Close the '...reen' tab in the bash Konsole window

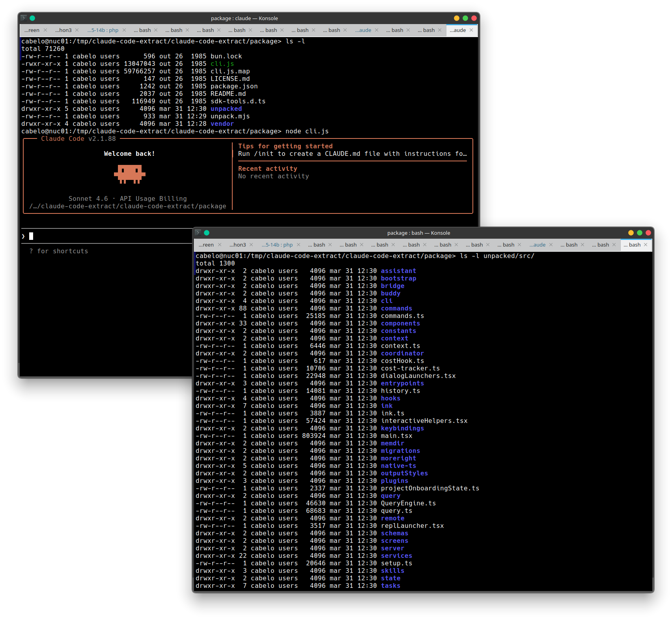pos(220,245)
